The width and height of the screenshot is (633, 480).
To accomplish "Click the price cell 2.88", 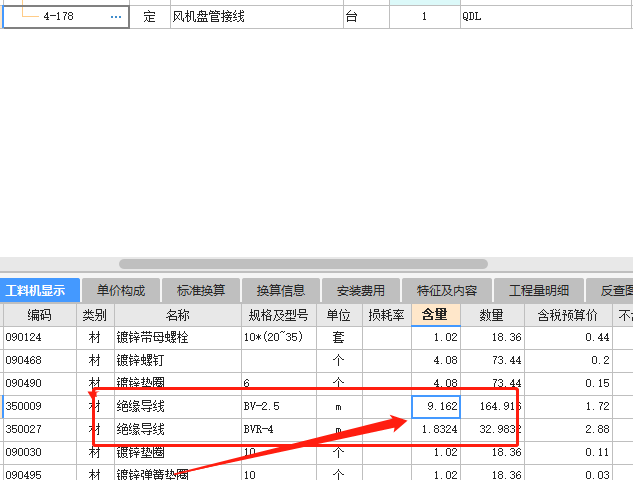I will click(x=568, y=430).
